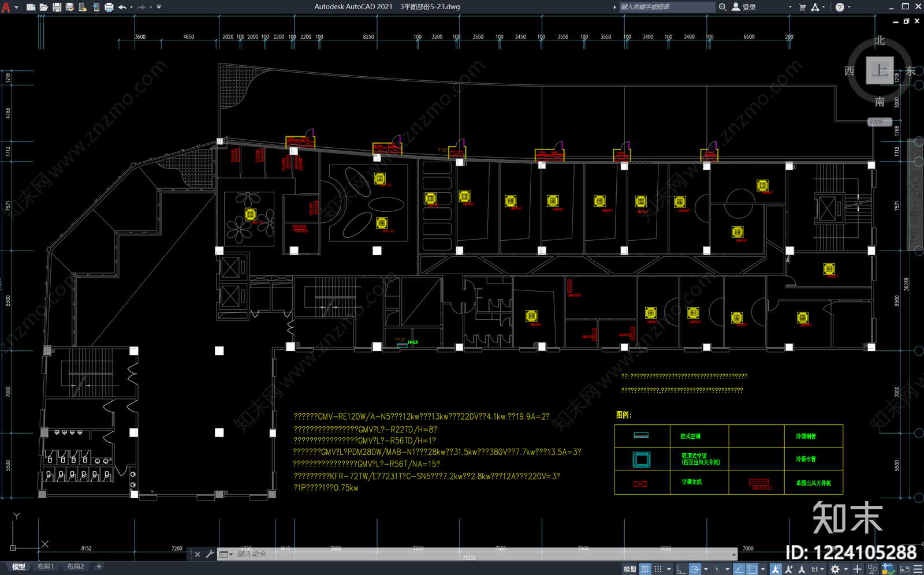The width and height of the screenshot is (924, 575).
Task: Click the clean screen icon
Action: pyautogui.click(x=905, y=569)
